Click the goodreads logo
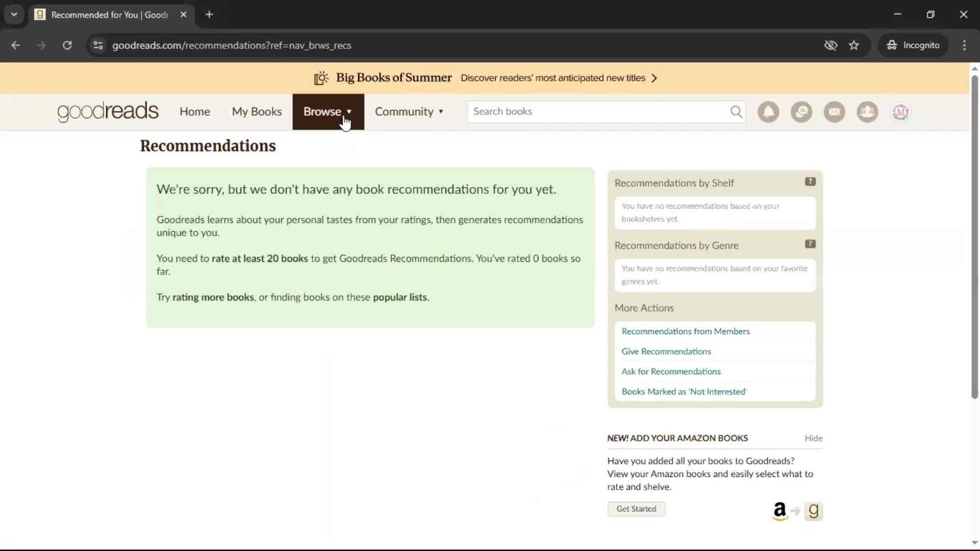Image resolution: width=980 pixels, height=551 pixels. tap(108, 112)
